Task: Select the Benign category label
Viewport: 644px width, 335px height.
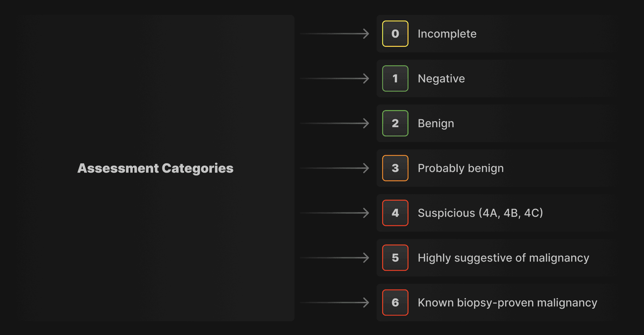Action: [x=436, y=123]
